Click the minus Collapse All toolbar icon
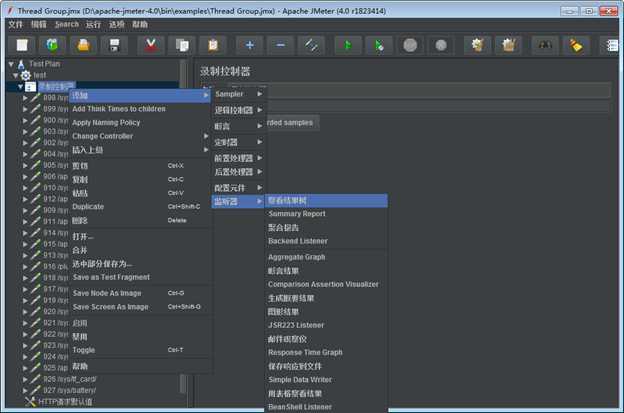624x413 pixels. [280, 45]
